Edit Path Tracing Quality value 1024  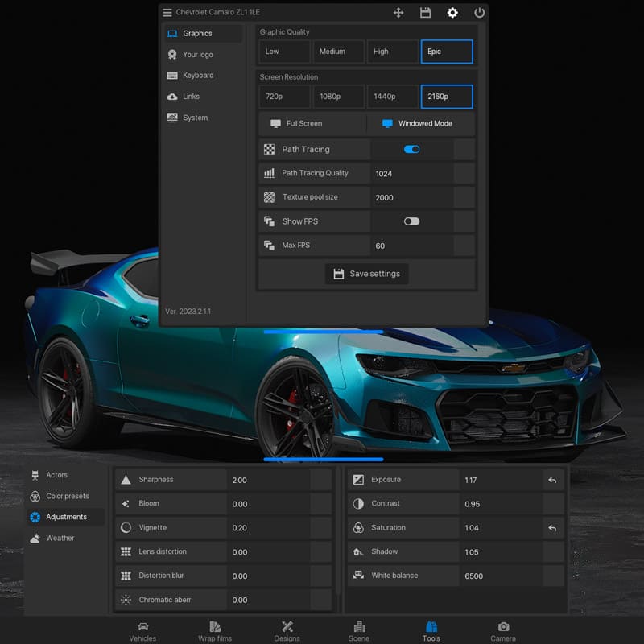(x=412, y=174)
